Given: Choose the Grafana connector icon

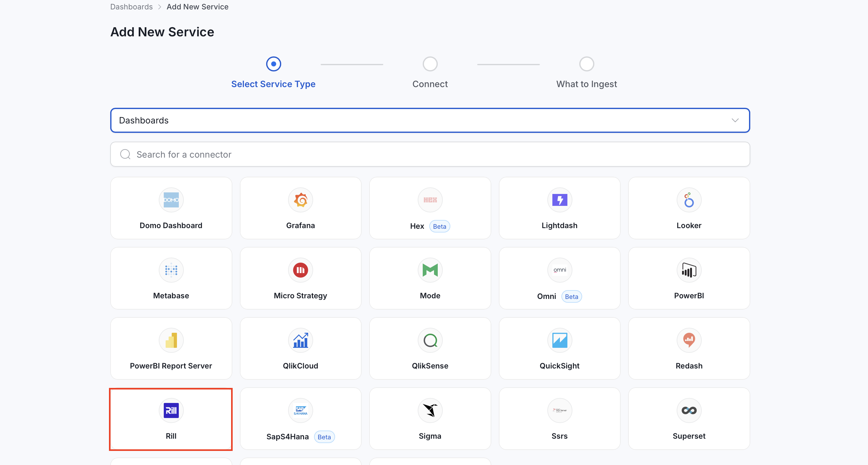Looking at the screenshot, I should pyautogui.click(x=301, y=200).
